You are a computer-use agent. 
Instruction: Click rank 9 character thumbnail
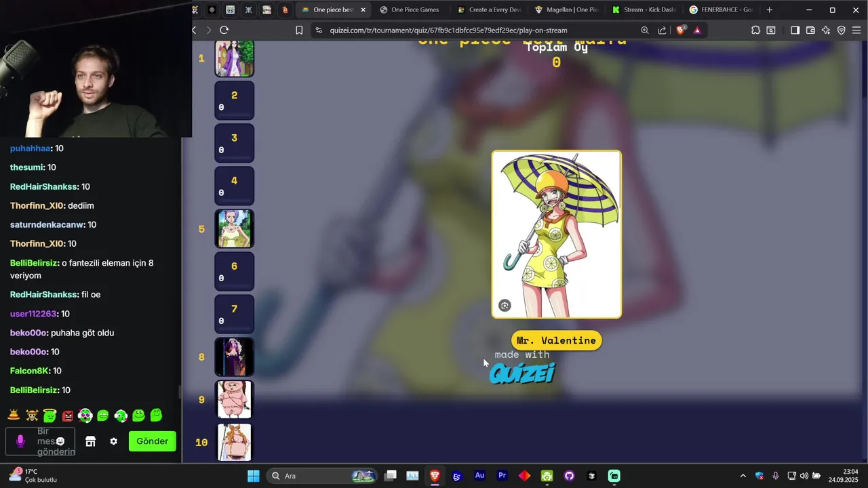235,399
